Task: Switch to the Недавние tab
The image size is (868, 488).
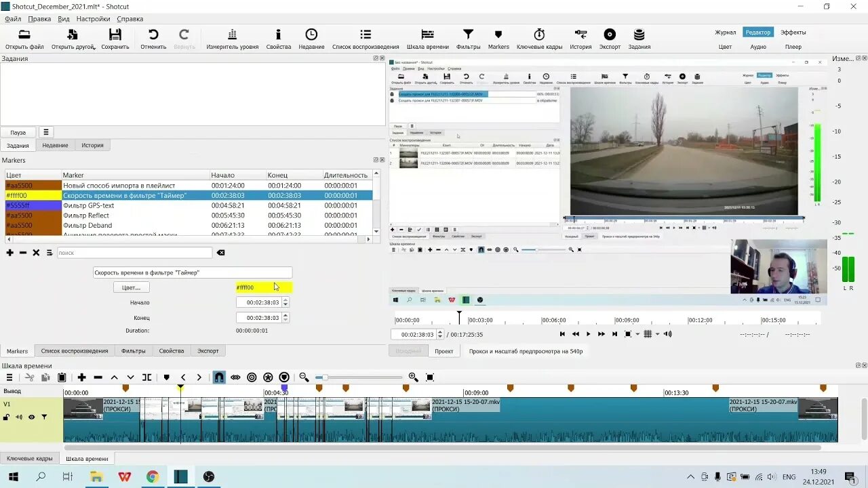Action: [x=55, y=145]
